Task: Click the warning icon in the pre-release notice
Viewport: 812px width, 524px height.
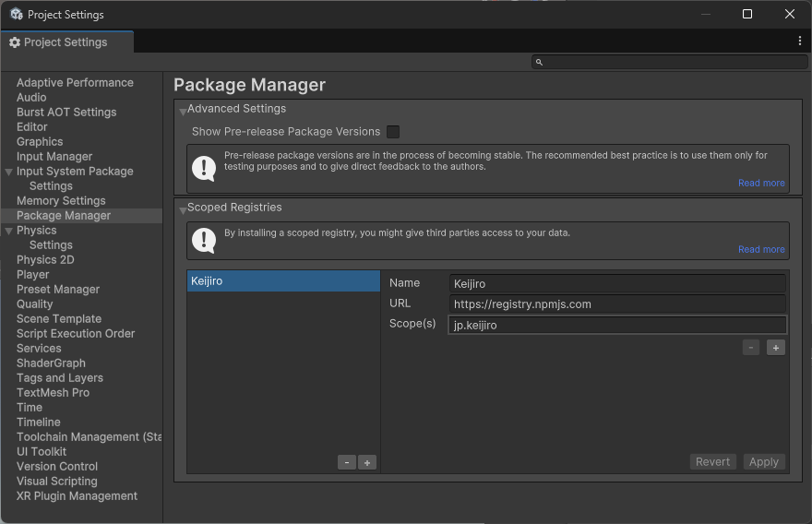Action: point(203,168)
